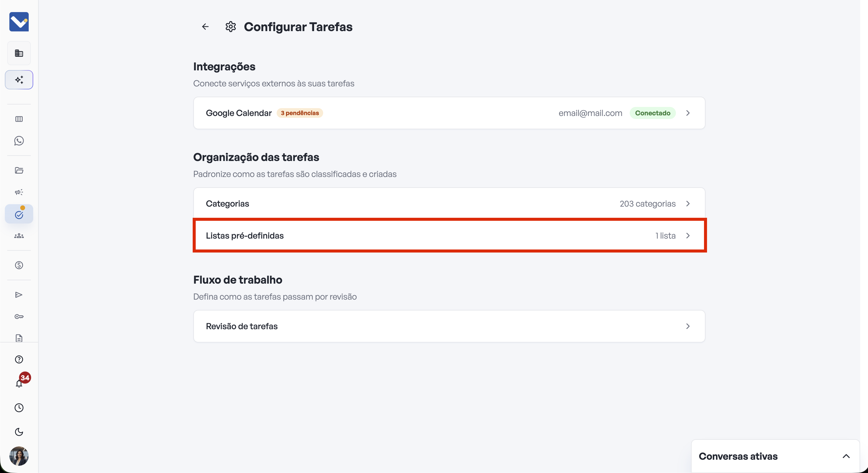Select the AI sparkles icon in sidebar
This screenshot has height=473, width=868.
[x=19, y=80]
